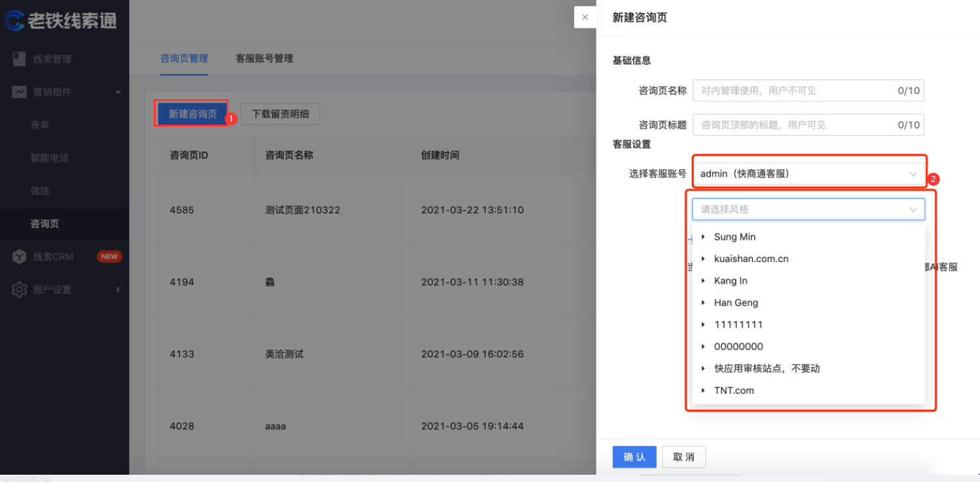
Task: Click the 新建咨询页 button
Action: click(x=192, y=114)
